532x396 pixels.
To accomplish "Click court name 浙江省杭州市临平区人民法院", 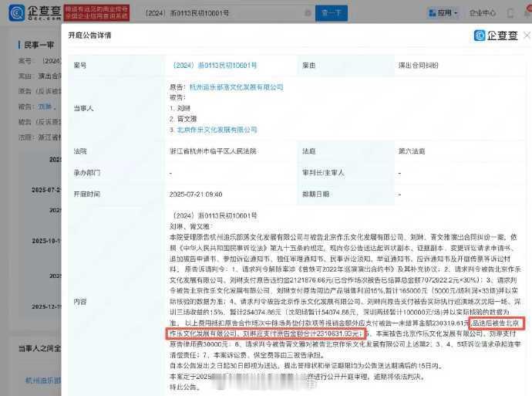I will (213, 151).
